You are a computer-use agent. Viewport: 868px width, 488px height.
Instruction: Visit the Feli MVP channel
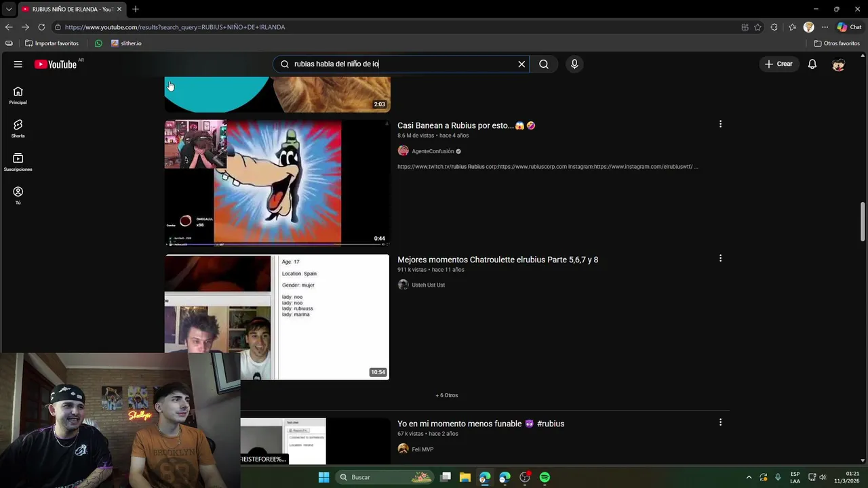[x=422, y=449]
